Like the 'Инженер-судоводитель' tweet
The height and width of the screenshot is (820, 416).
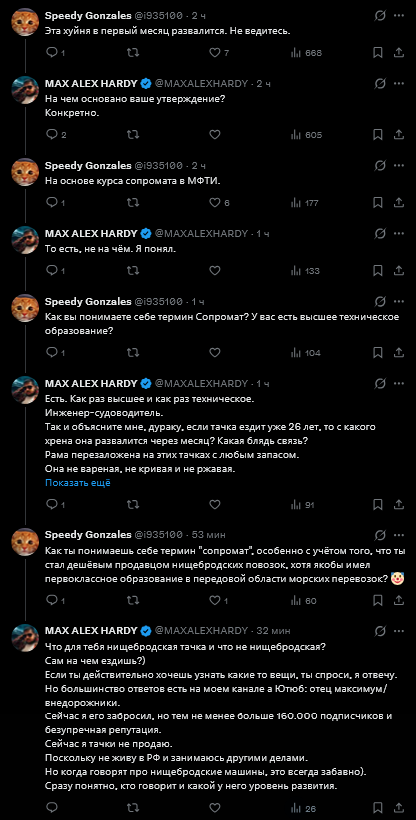pyautogui.click(x=215, y=505)
